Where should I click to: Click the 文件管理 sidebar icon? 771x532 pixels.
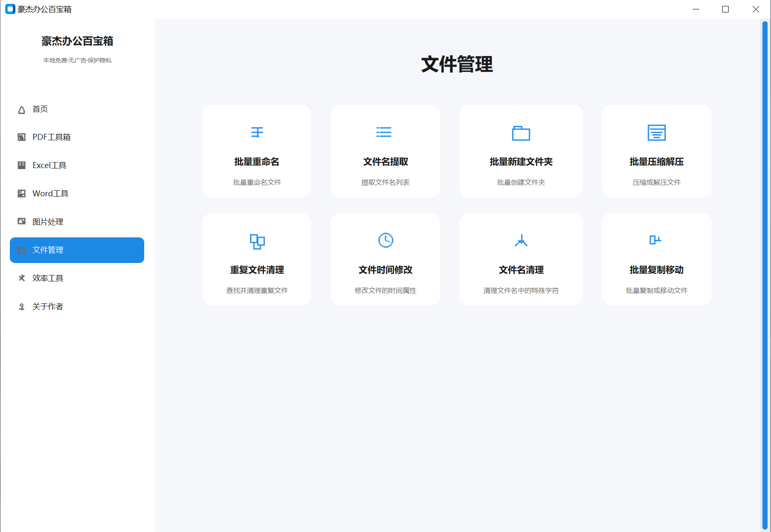click(x=21, y=250)
